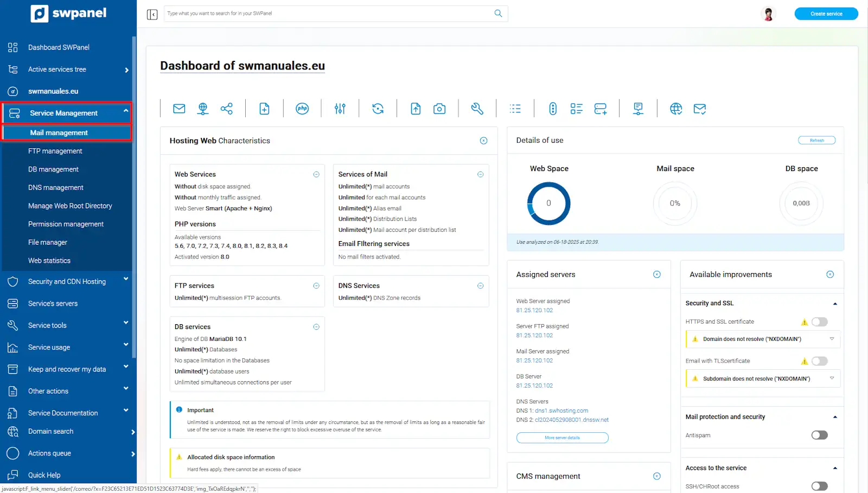Toggle HTTPS and SSL certificate switch
868x493 pixels.
(819, 322)
